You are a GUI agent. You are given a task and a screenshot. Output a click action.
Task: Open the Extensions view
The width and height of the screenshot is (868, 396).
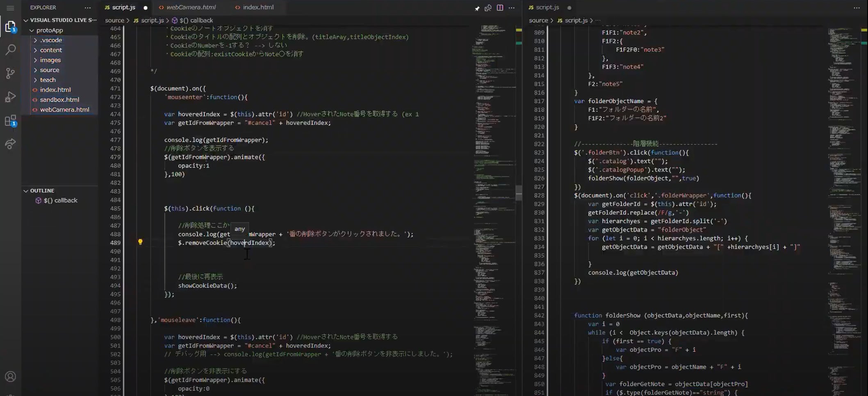click(10, 121)
